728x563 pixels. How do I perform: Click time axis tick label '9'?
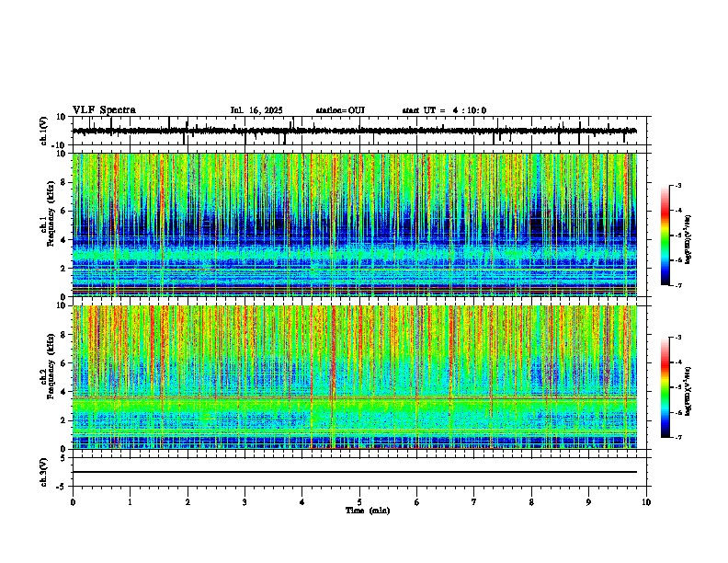(x=588, y=502)
